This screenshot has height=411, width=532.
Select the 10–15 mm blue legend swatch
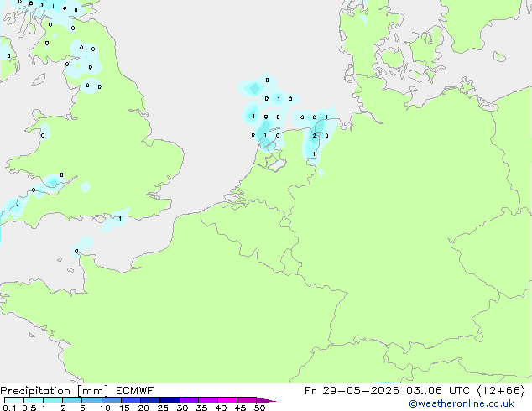point(112,400)
